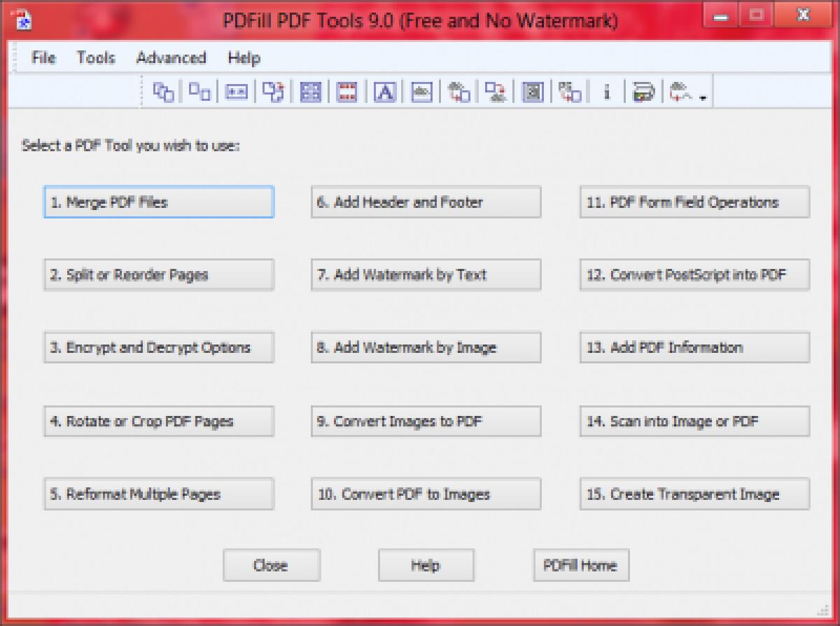Select the information 'i' toolbar icon
The height and width of the screenshot is (626, 840).
pyautogui.click(x=606, y=91)
